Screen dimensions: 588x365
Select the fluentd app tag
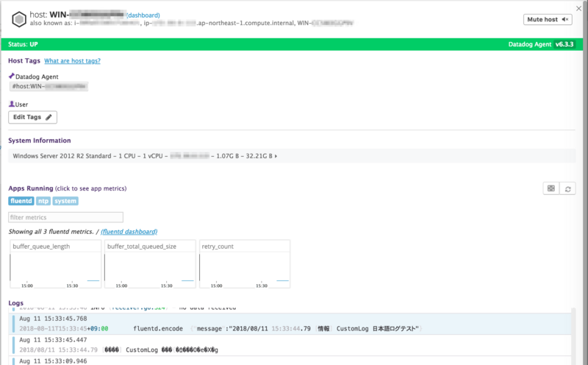21,201
